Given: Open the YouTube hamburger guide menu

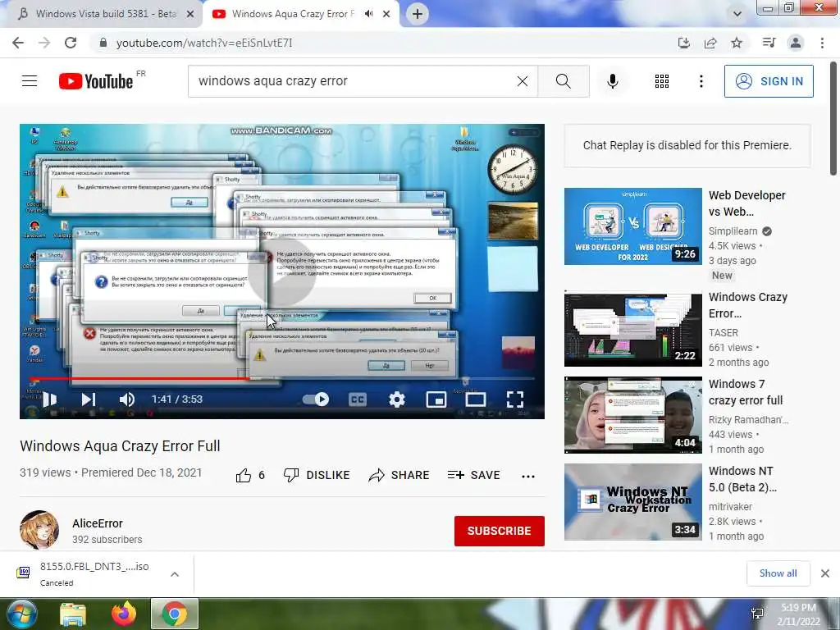Looking at the screenshot, I should coord(30,81).
